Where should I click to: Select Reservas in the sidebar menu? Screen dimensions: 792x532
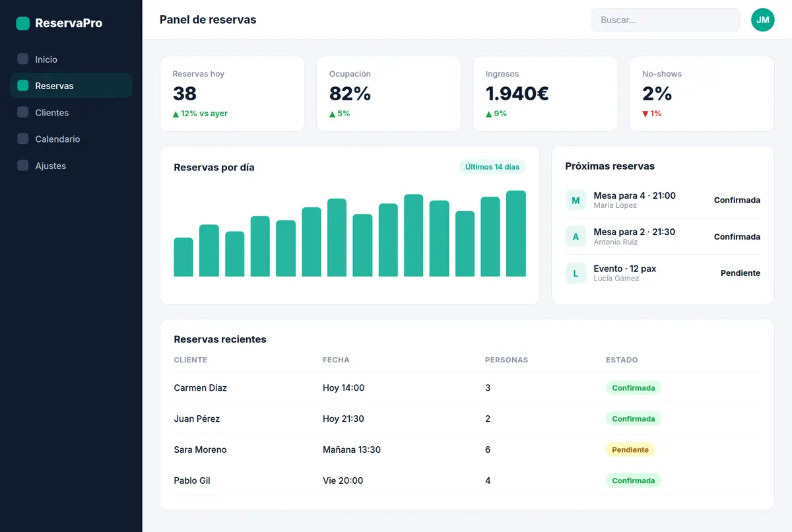pyautogui.click(x=71, y=86)
